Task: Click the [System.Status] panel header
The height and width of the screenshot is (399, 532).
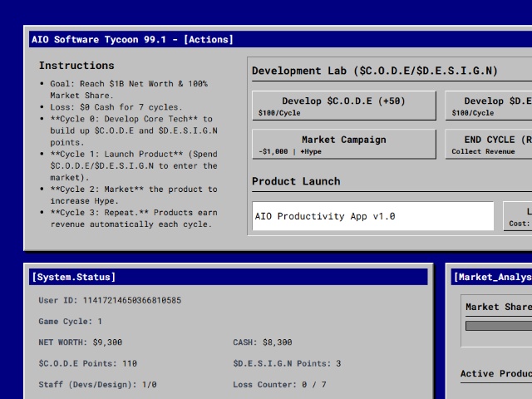Action: (x=229, y=277)
